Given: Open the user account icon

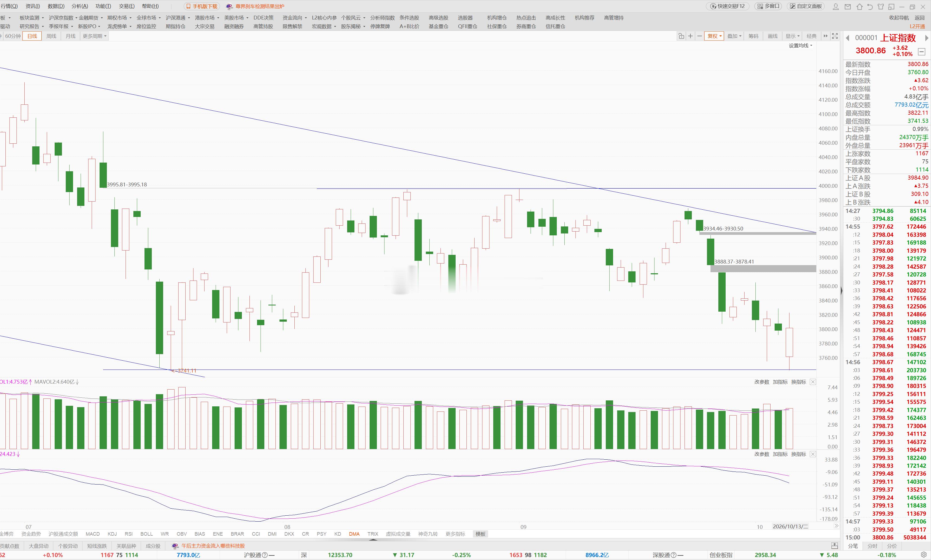Looking at the screenshot, I should [x=836, y=6].
